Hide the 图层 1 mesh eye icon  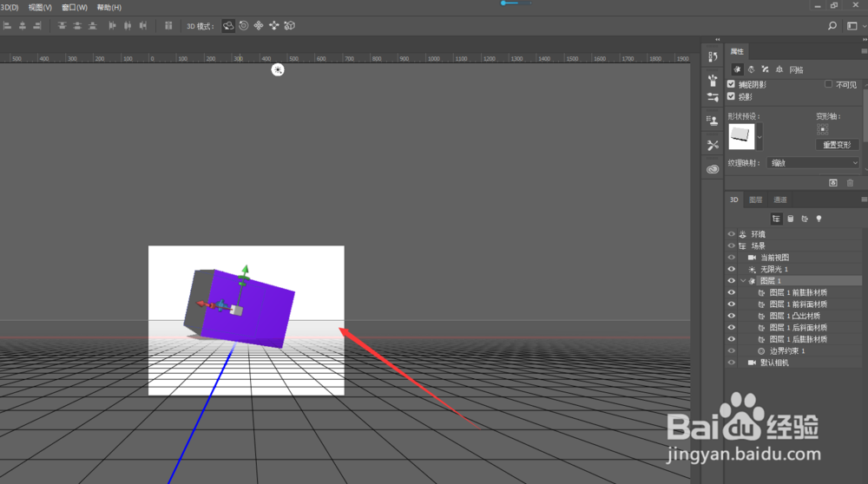pyautogui.click(x=731, y=281)
